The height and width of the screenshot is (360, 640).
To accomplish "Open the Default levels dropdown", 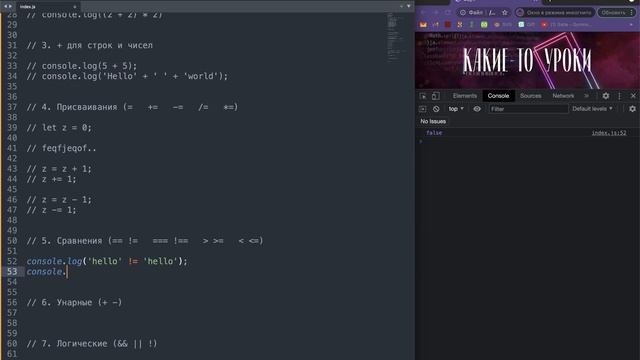I will click(592, 109).
